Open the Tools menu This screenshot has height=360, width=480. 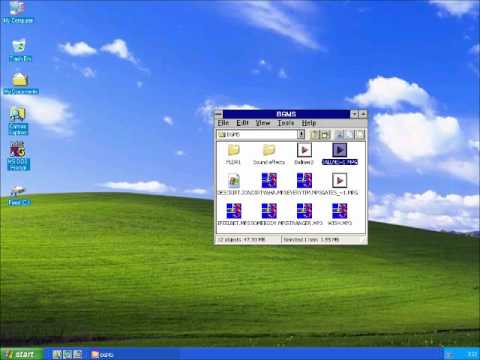(x=286, y=123)
